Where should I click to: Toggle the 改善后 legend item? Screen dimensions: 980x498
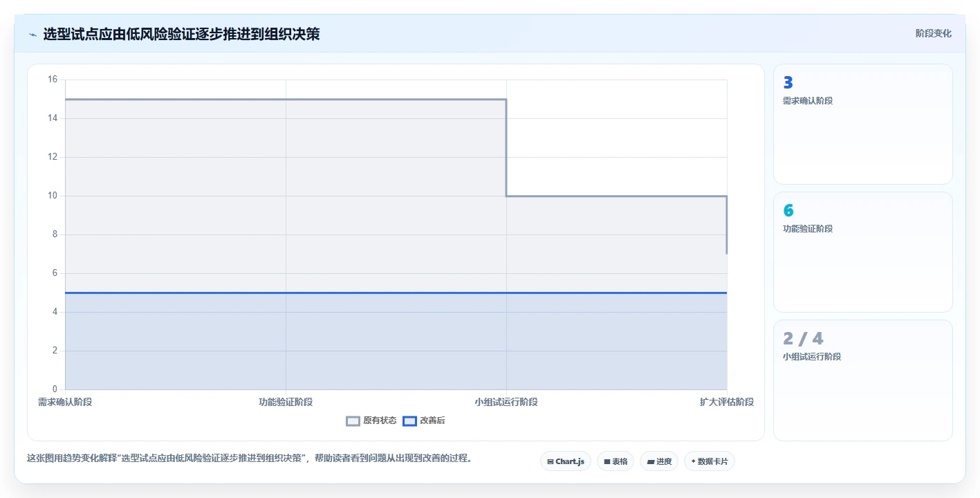coord(424,421)
